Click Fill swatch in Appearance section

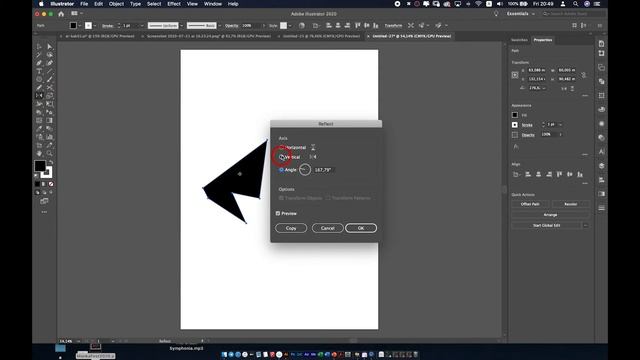[x=515, y=115]
